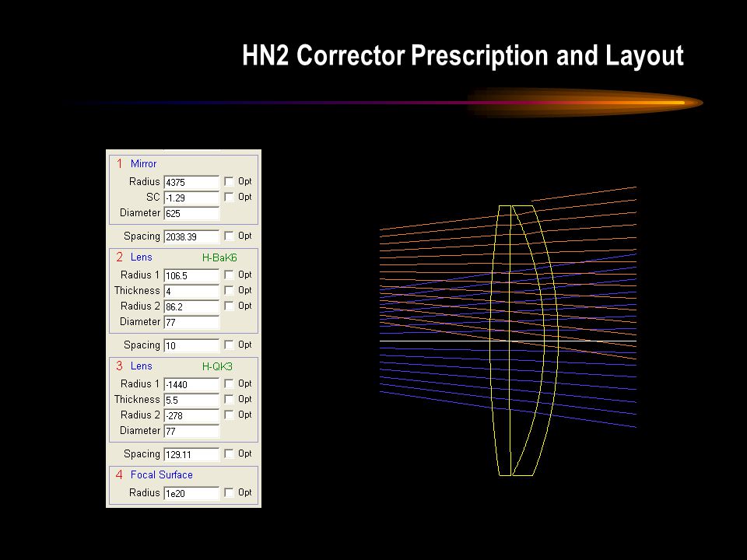Image resolution: width=747 pixels, height=560 pixels.
Task: Click the Spacing field showing 2038.39
Action: click(191, 236)
